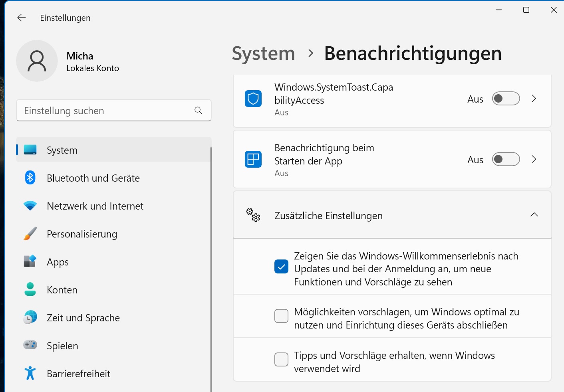
Task: Switch to the System section
Action: (62, 150)
